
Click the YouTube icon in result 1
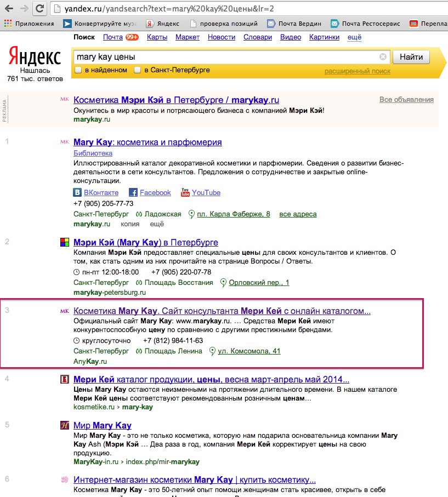[185, 192]
